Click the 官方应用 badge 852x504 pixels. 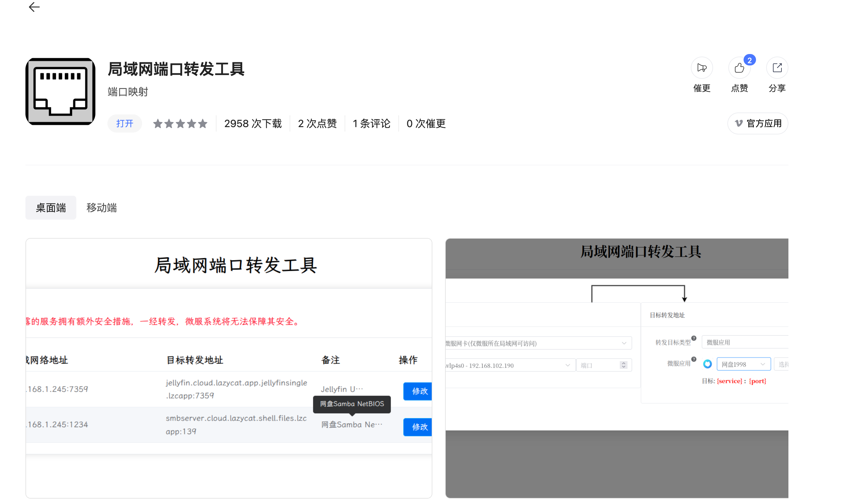[758, 124]
